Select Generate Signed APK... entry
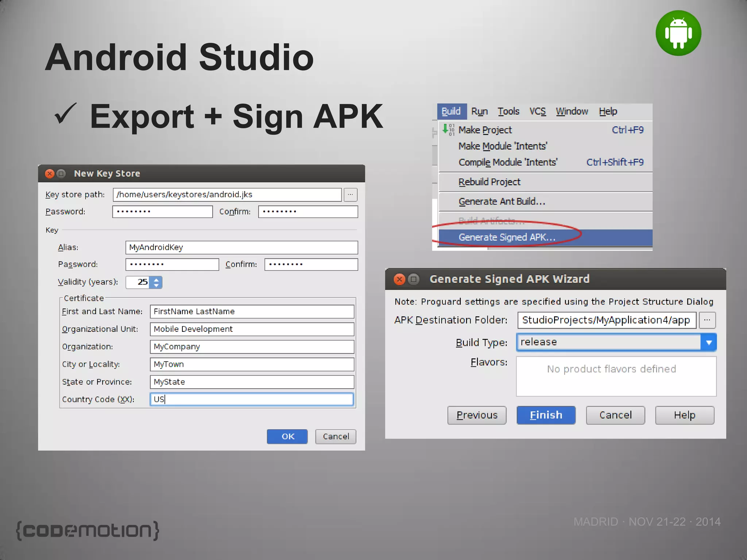 546,237
